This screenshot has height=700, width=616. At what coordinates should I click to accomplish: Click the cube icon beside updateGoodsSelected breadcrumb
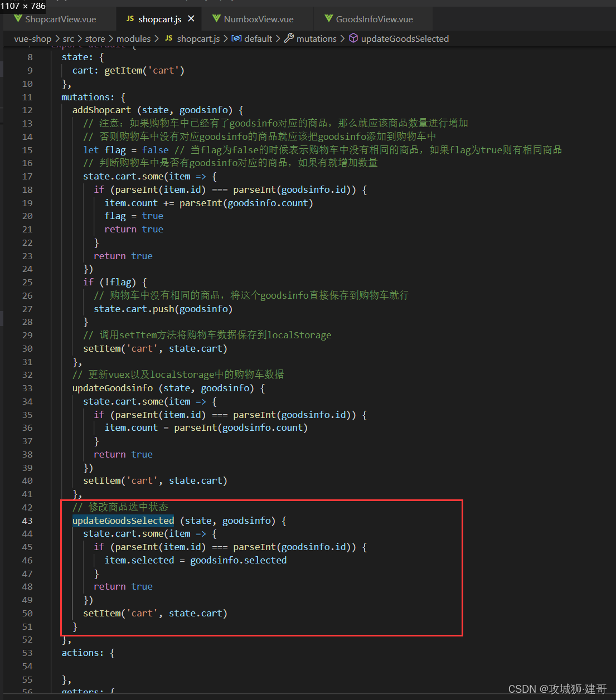(x=353, y=38)
